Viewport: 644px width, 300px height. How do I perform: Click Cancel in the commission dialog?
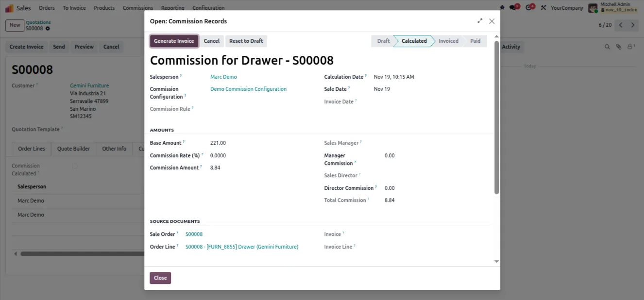click(212, 41)
